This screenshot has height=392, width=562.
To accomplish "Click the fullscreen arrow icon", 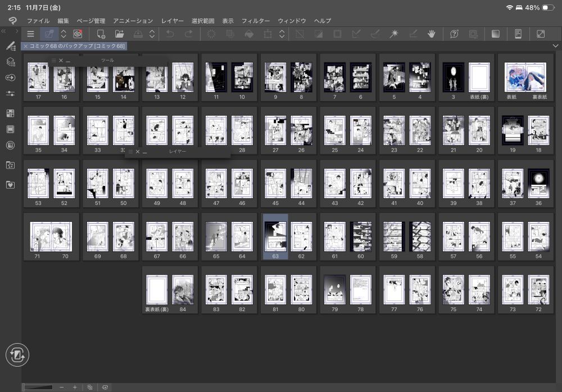I will pos(541,34).
